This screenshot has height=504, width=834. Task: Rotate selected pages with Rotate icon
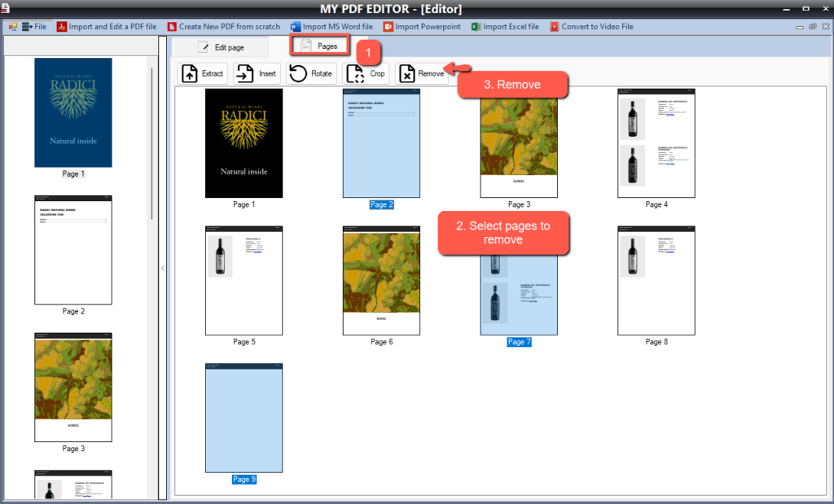[299, 74]
